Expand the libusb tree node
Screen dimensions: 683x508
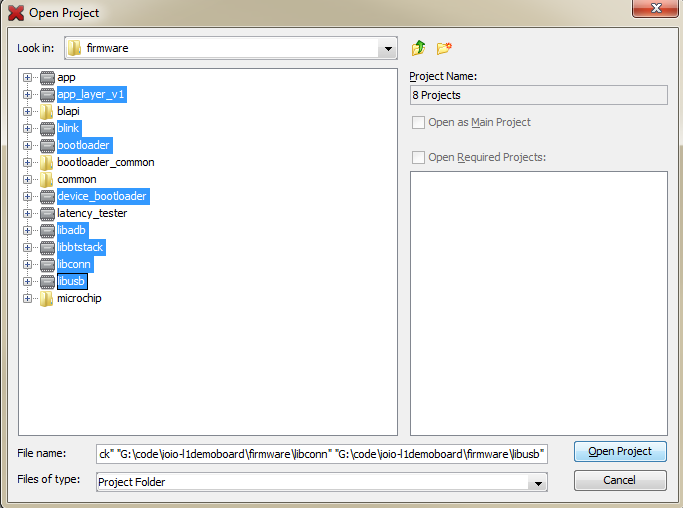coord(28,281)
